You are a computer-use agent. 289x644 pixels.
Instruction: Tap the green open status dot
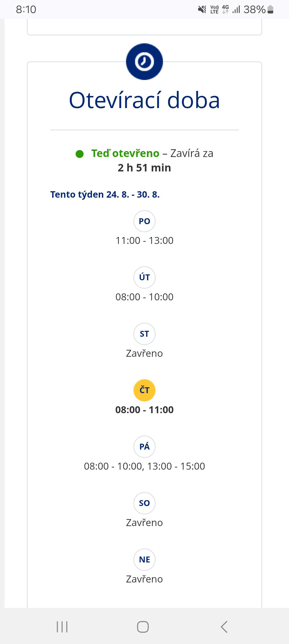click(79, 154)
